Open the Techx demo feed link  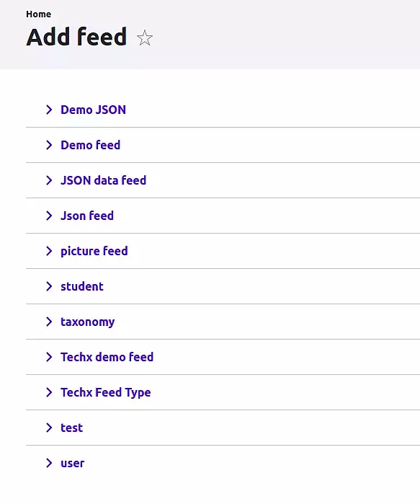[107, 357]
